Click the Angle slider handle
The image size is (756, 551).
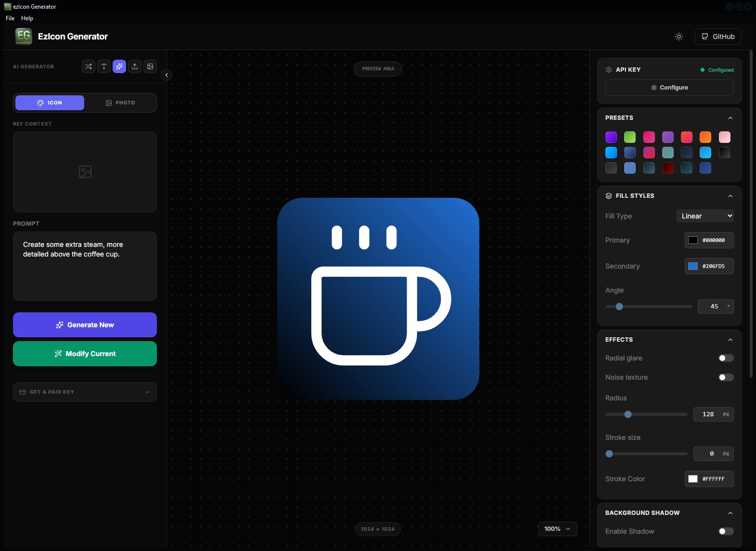pyautogui.click(x=619, y=307)
